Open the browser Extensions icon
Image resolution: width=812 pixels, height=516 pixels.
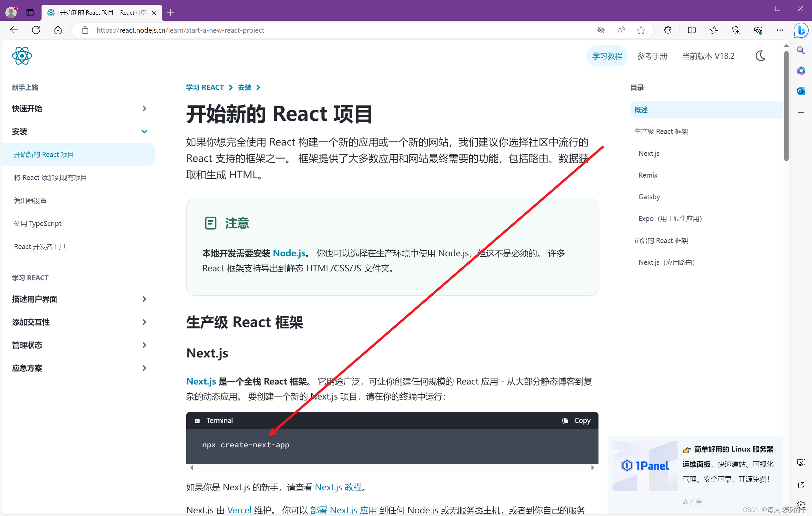pos(668,30)
